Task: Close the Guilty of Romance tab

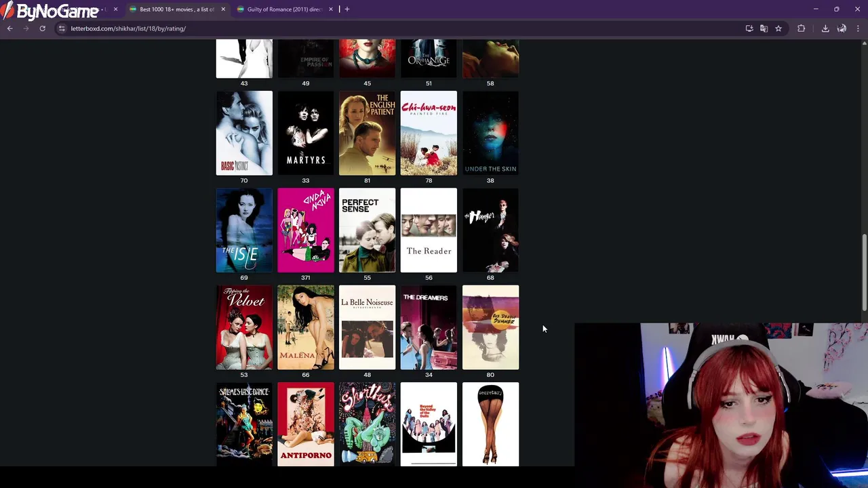Action: point(331,9)
